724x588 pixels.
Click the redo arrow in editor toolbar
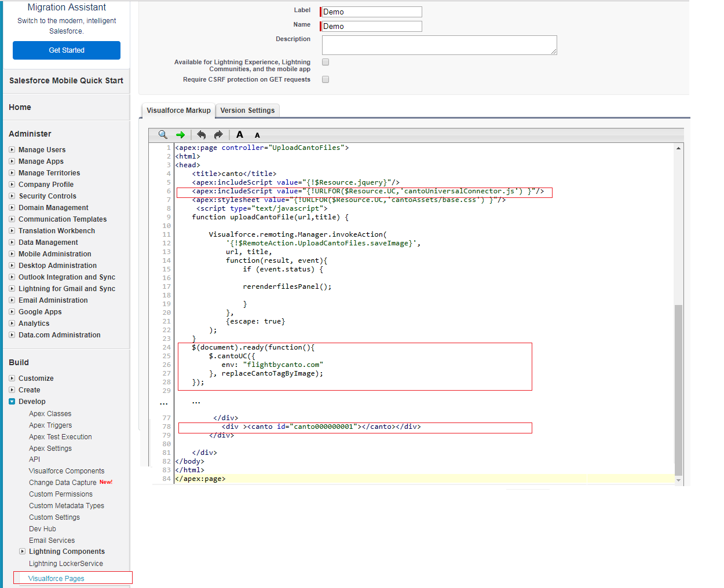click(x=218, y=135)
